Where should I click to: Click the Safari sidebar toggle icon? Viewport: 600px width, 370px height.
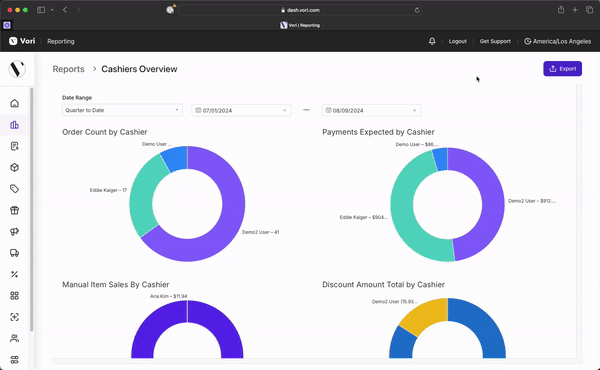[41, 10]
